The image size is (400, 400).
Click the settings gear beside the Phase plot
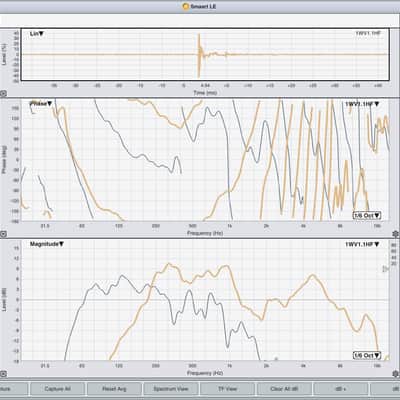tap(396, 234)
